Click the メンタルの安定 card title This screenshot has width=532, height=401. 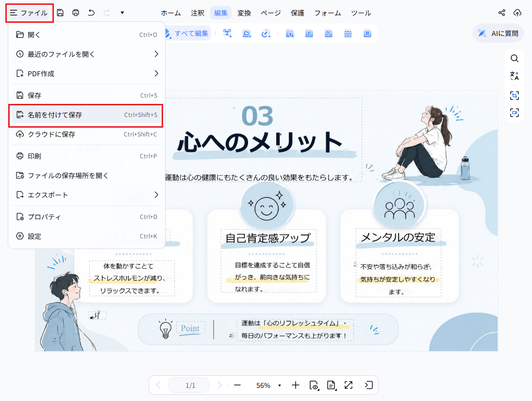(398, 237)
